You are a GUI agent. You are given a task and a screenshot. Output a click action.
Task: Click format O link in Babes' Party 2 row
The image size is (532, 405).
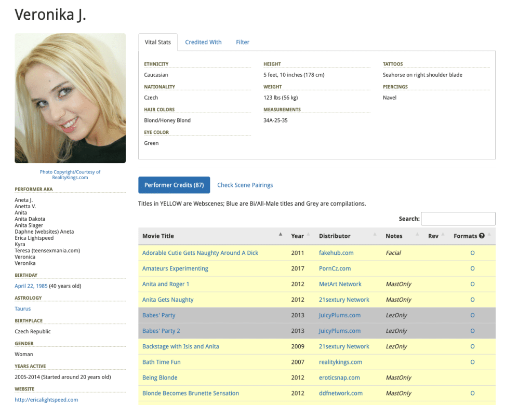(x=472, y=331)
